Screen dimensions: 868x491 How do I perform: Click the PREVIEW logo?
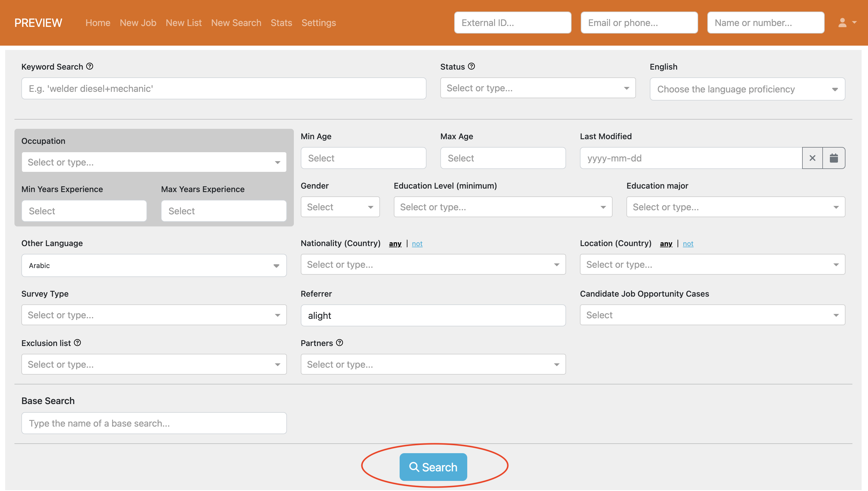coord(38,23)
